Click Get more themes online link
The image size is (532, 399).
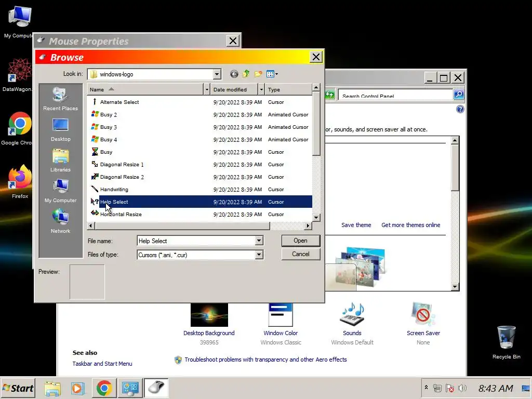(x=410, y=225)
